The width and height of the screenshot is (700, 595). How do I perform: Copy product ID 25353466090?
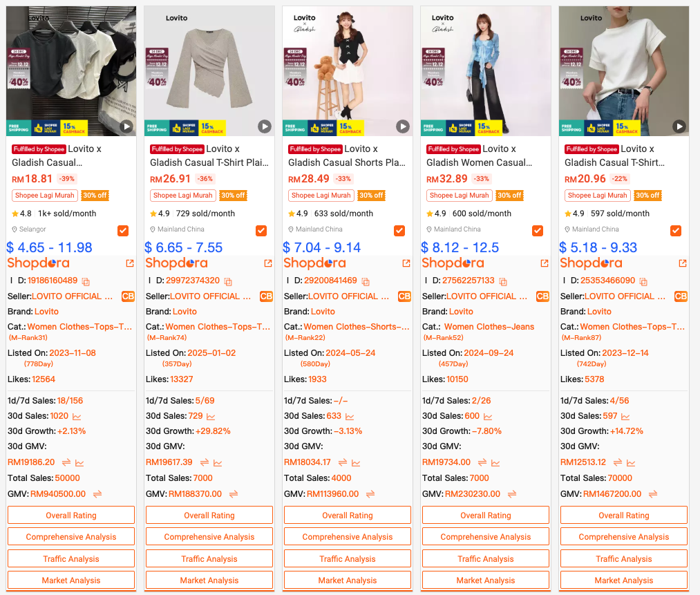pyautogui.click(x=643, y=282)
